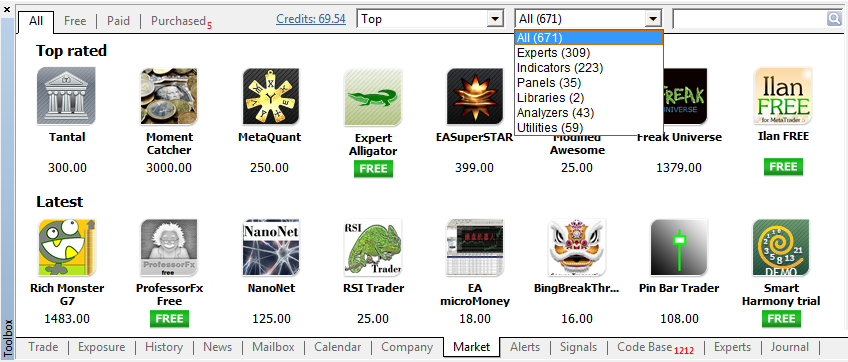
Task: Select the Market tab
Action: pyautogui.click(x=472, y=347)
